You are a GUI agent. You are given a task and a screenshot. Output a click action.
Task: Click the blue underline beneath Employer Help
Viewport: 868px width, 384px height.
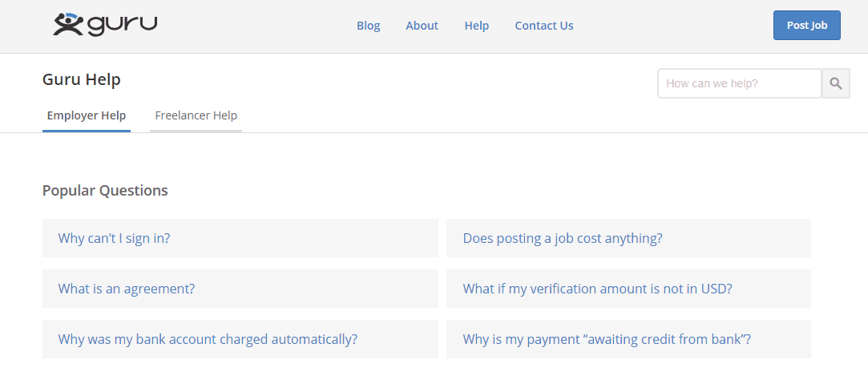click(87, 131)
